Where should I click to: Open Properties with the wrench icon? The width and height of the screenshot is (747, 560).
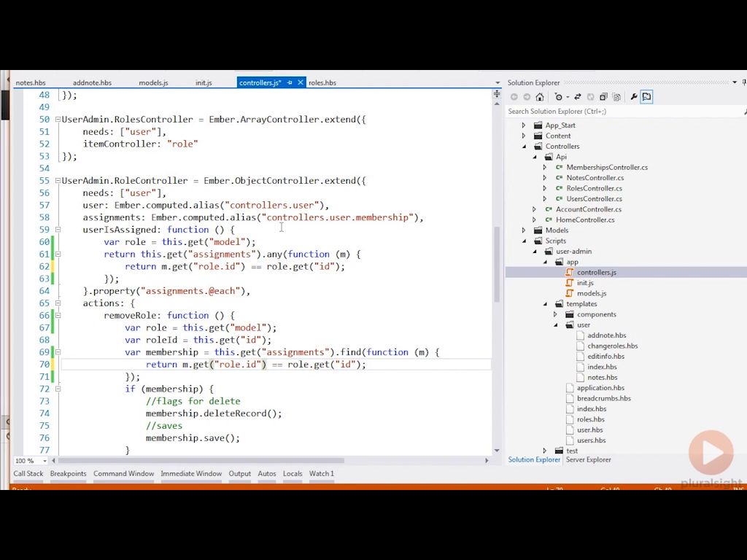coord(634,97)
